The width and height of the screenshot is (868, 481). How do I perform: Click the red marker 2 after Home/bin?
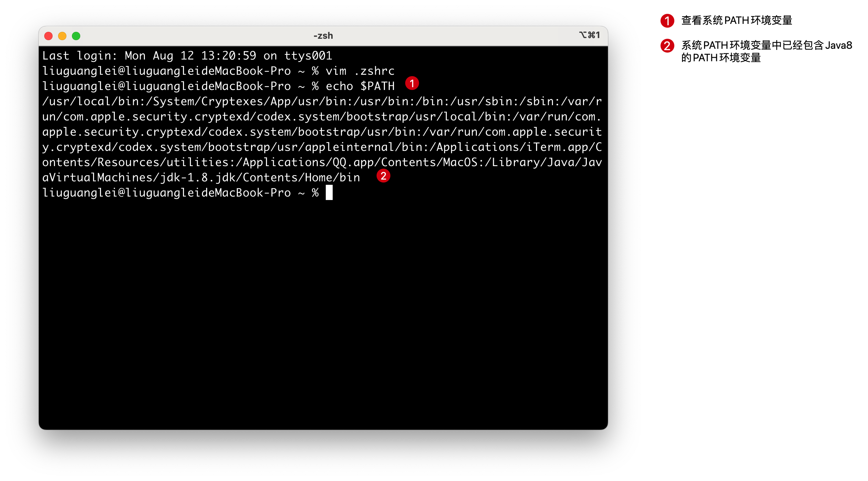tap(383, 176)
